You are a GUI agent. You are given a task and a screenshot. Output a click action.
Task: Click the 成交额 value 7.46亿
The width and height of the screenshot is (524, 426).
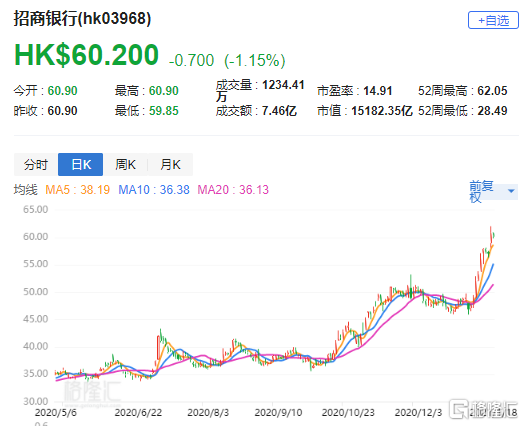(x=279, y=111)
